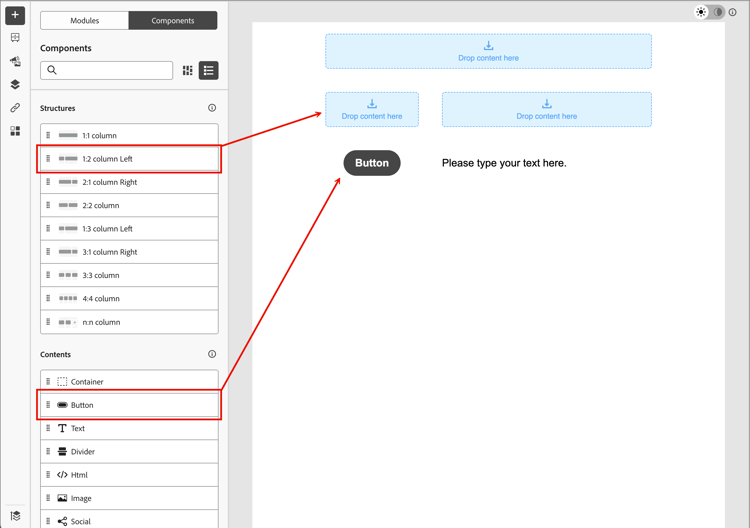Select the 4:4 column structure
The width and height of the screenshot is (750, 528).
[x=129, y=298]
